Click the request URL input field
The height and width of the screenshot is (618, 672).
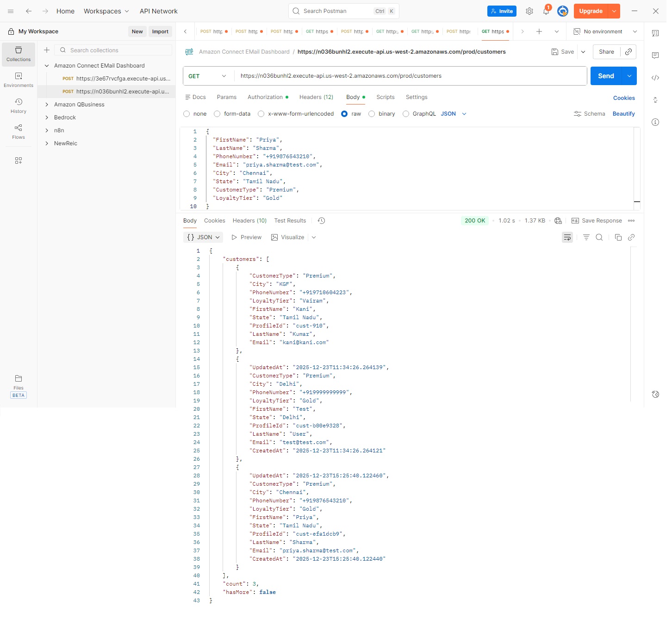410,76
